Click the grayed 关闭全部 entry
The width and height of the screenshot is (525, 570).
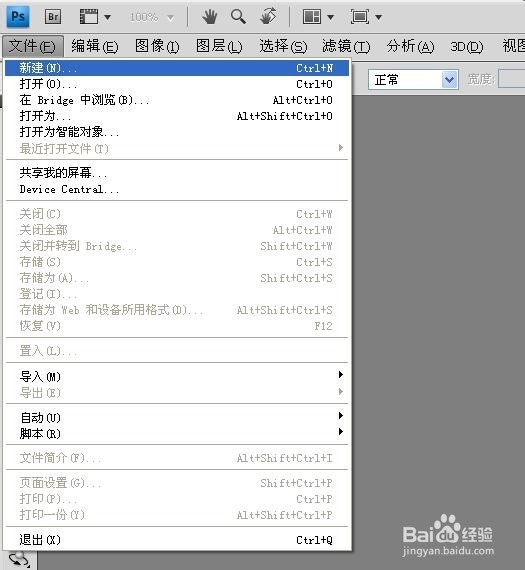click(x=177, y=230)
